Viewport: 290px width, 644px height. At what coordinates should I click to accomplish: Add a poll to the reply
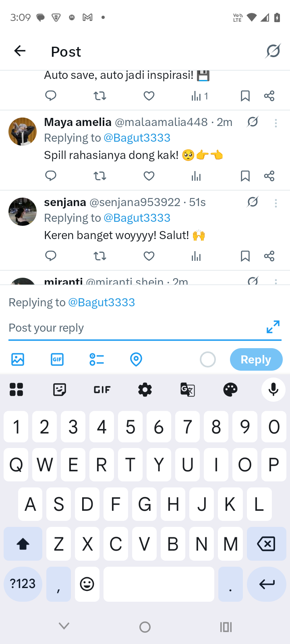(97, 359)
